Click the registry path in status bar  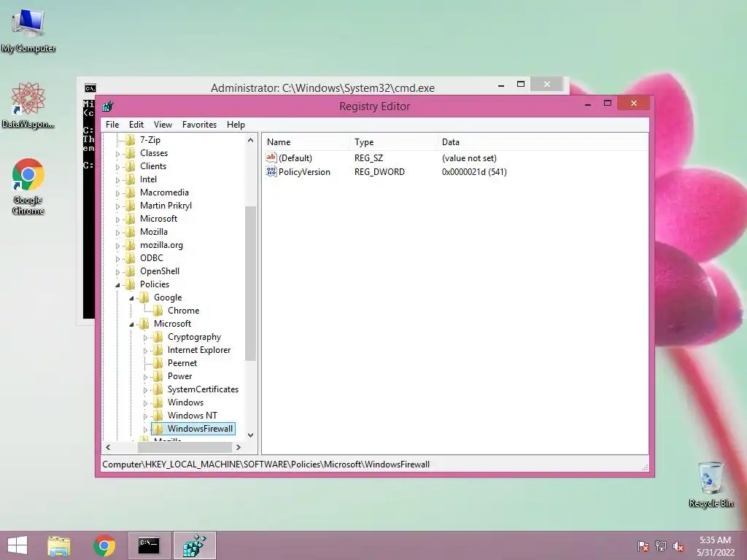[266, 464]
